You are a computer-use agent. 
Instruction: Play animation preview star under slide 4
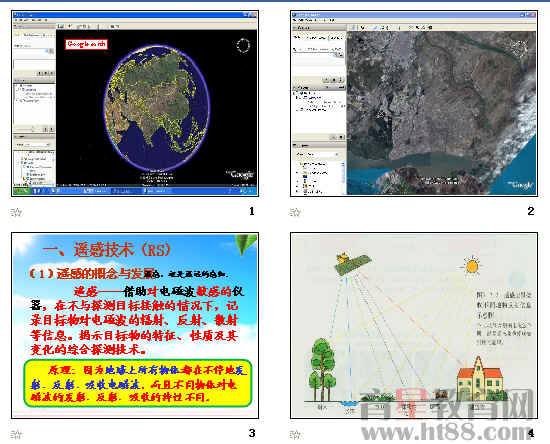click(x=295, y=435)
